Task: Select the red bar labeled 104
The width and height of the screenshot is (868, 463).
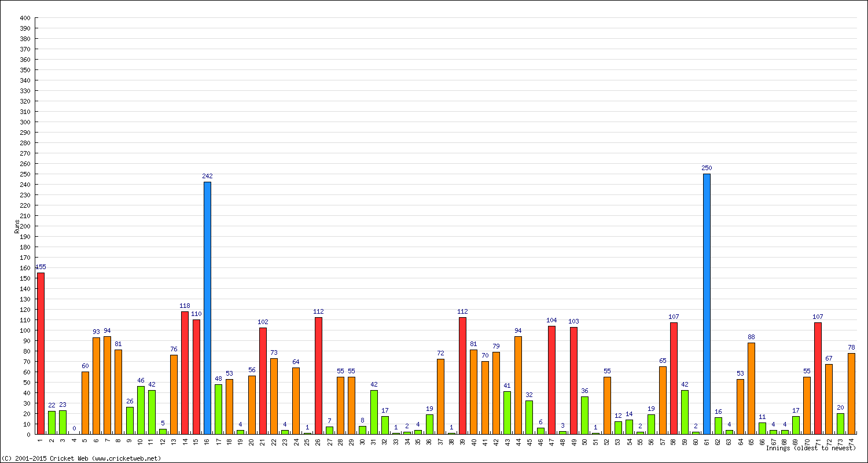Action: tap(551, 380)
